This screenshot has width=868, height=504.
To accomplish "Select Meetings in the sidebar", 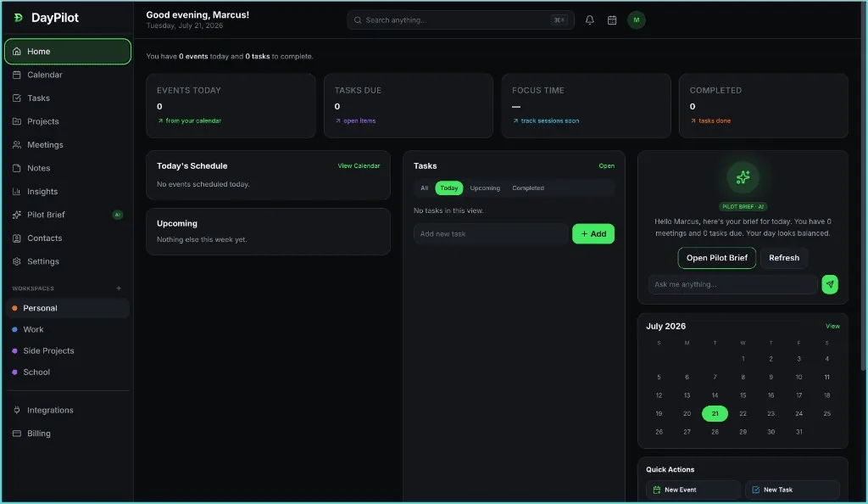I will pos(68,144).
